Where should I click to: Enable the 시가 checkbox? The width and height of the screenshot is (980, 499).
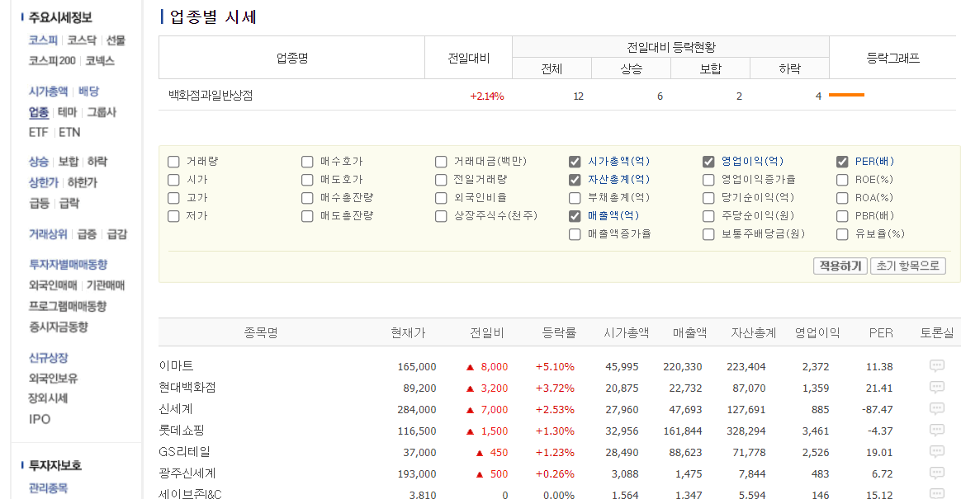click(x=173, y=180)
